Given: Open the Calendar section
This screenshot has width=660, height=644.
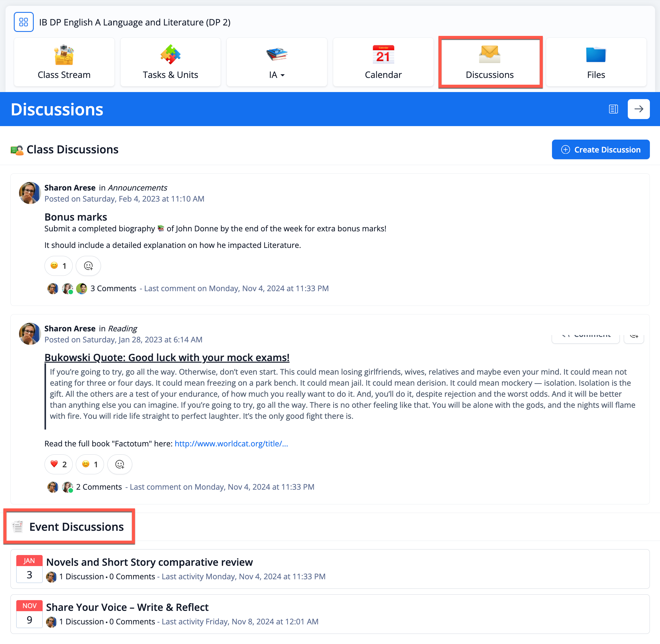Looking at the screenshot, I should coord(383,62).
